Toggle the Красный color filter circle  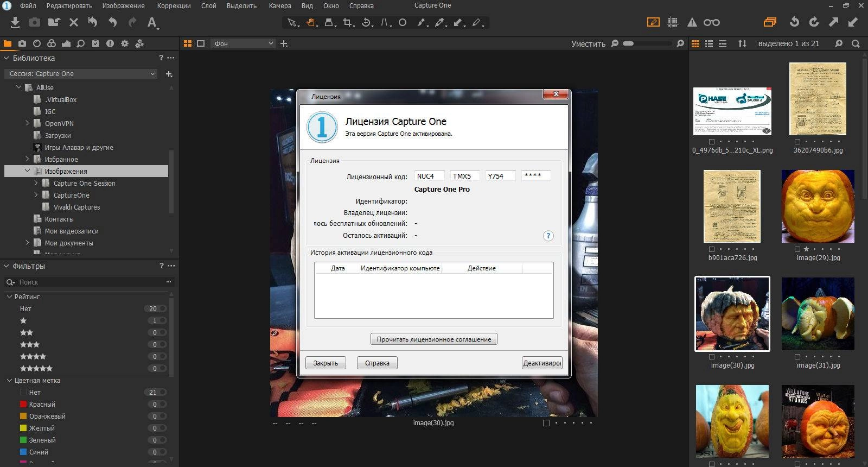tap(162, 404)
